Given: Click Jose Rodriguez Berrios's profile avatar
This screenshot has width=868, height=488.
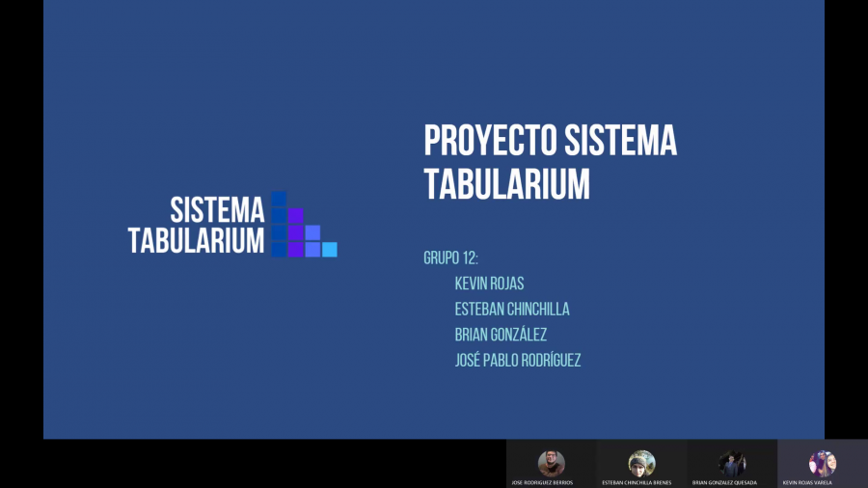Looking at the screenshot, I should 551,463.
